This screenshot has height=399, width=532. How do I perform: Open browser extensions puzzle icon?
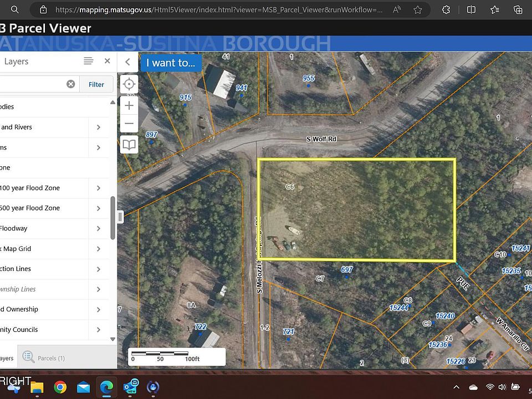click(x=446, y=9)
